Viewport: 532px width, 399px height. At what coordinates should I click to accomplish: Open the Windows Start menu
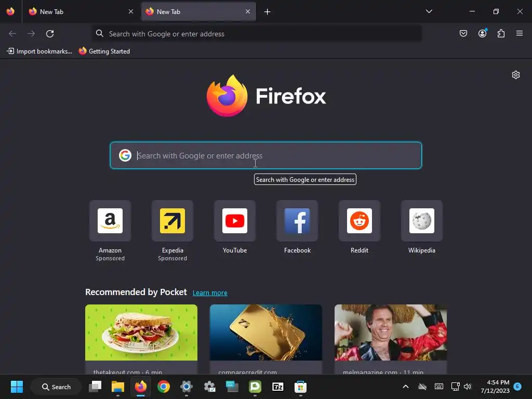click(x=17, y=387)
